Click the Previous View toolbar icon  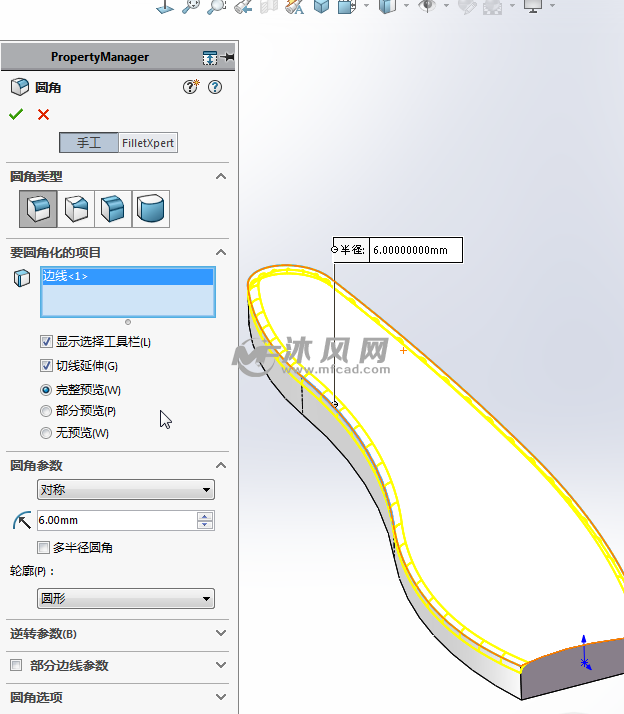243,6
